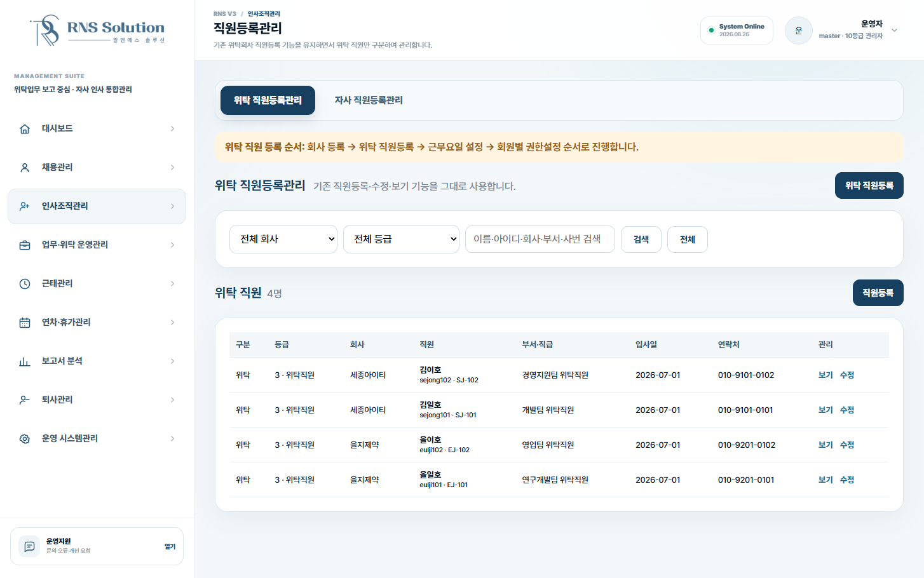This screenshot has width=924, height=578.
Task: Click the 대시보드 home icon
Action: (x=25, y=129)
